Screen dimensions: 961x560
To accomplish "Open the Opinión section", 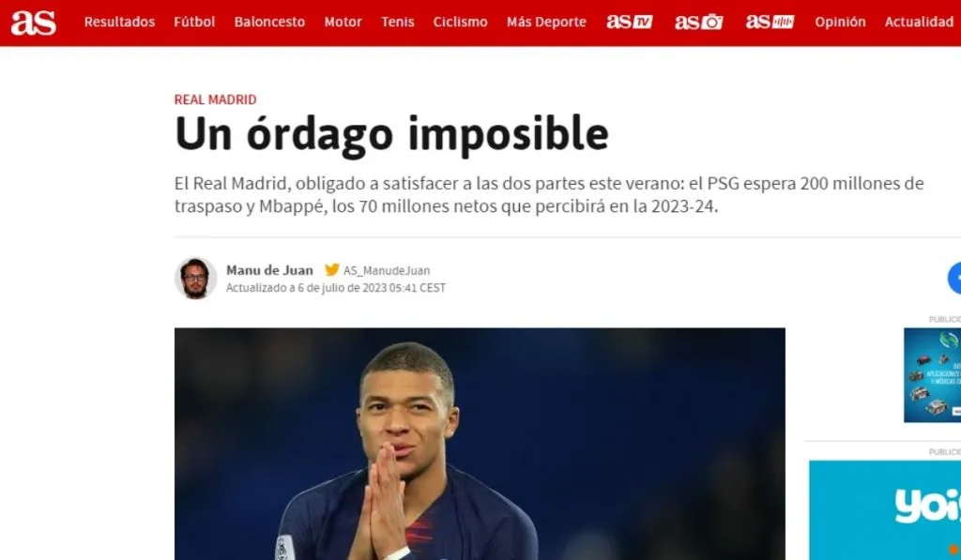I will pos(840,23).
